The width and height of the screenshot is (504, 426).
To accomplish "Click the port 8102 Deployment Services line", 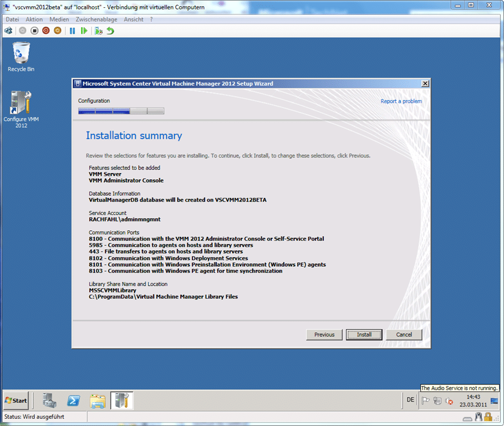I will 169,258.
